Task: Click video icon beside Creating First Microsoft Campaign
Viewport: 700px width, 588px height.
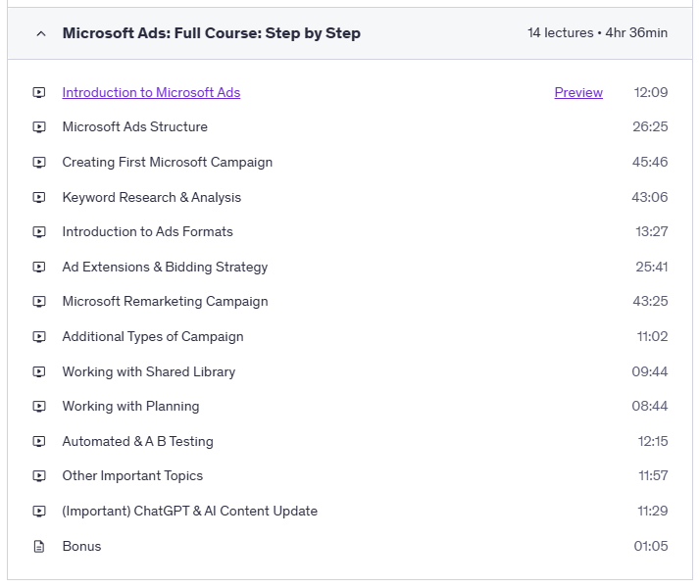Action: click(39, 163)
